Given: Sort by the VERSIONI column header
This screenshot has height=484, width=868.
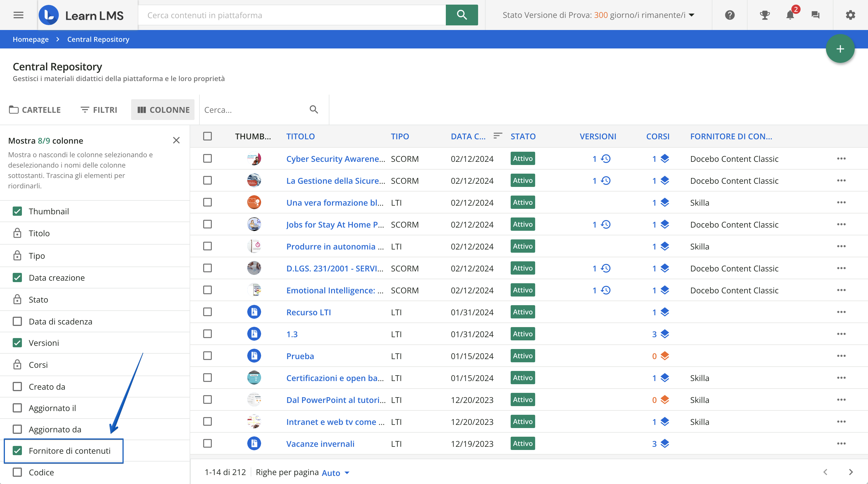Looking at the screenshot, I should pyautogui.click(x=598, y=136).
